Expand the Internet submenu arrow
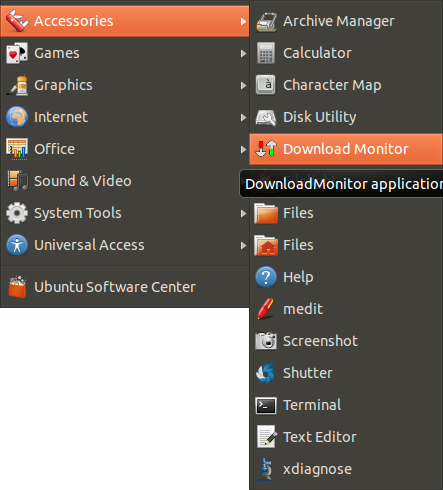 tap(243, 117)
